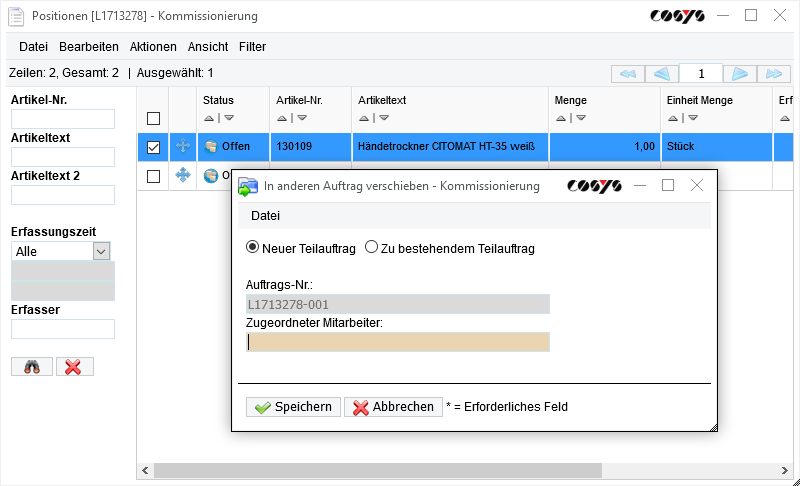The width and height of the screenshot is (800, 486).
Task: Sort Status column ascending
Action: pyautogui.click(x=208, y=118)
